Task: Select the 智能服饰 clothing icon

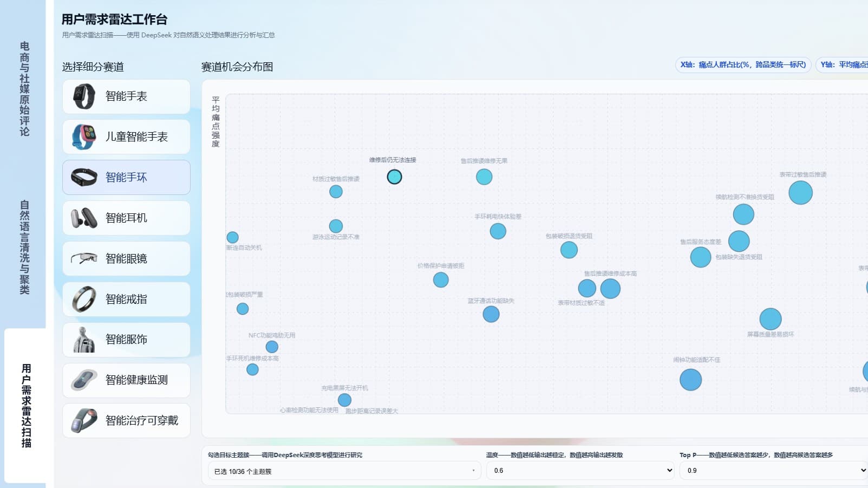Action: [84, 340]
